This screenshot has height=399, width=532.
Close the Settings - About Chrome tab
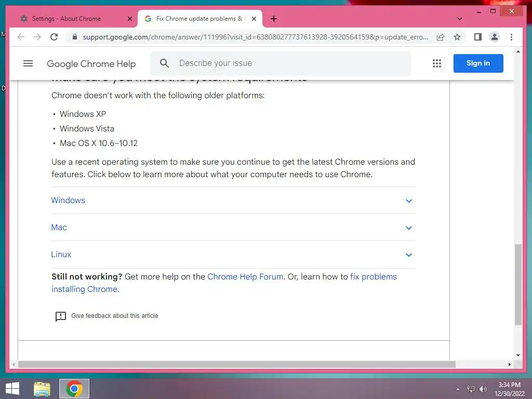click(129, 19)
